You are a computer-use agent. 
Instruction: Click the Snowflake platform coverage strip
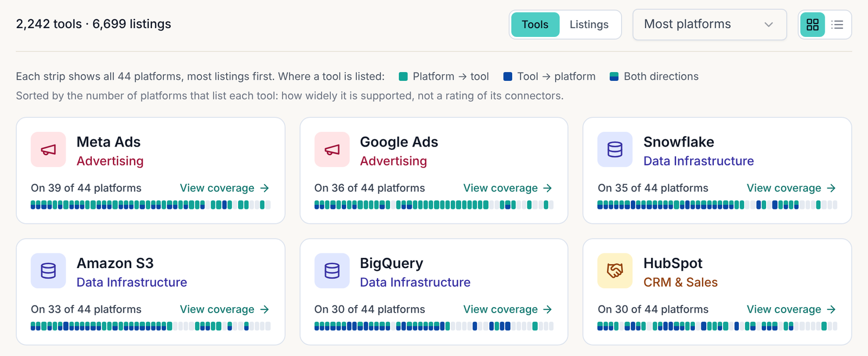(717, 205)
